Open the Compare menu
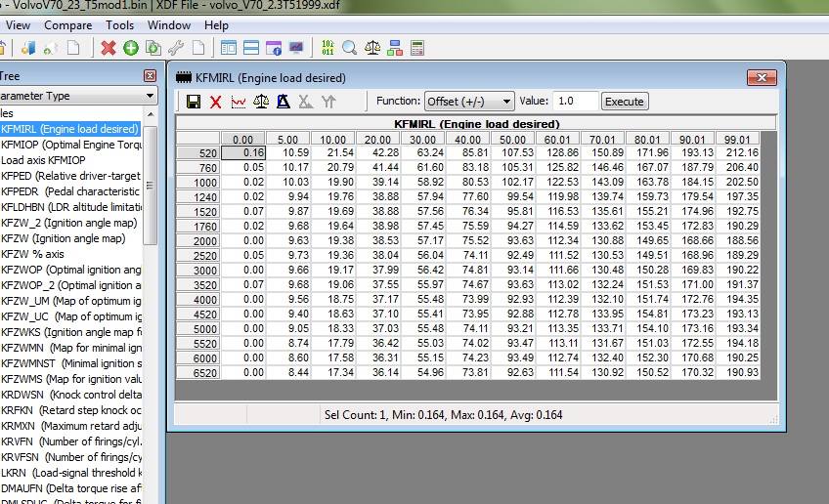Viewport: 829px width, 504px height. coord(68,25)
